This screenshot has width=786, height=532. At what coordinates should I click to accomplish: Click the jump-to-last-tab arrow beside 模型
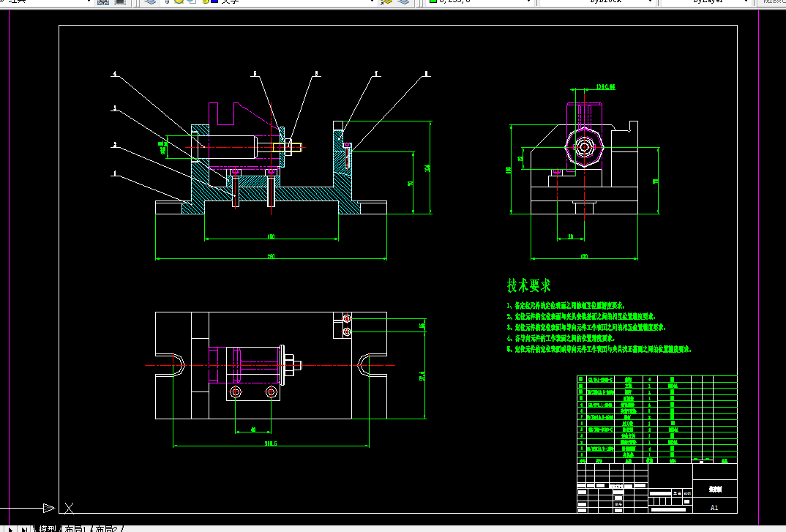24,529
